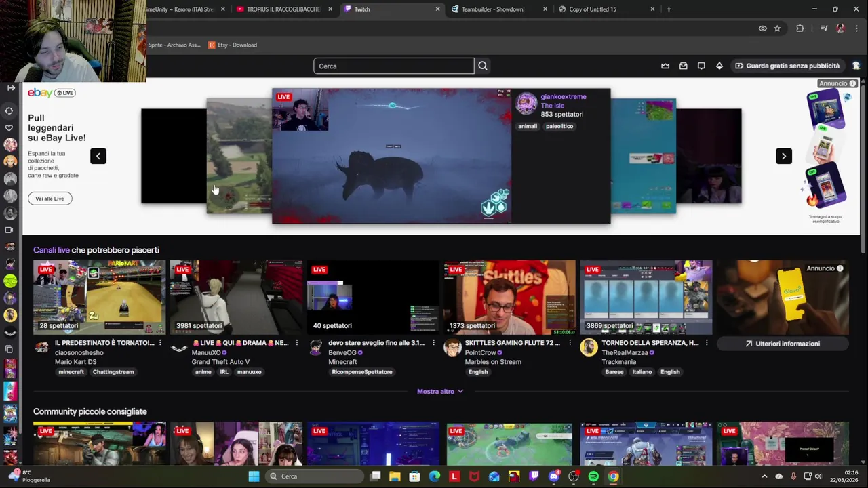Open the Grand Theft Auto V category link
This screenshot has width=868, height=488.
pyautogui.click(x=220, y=362)
